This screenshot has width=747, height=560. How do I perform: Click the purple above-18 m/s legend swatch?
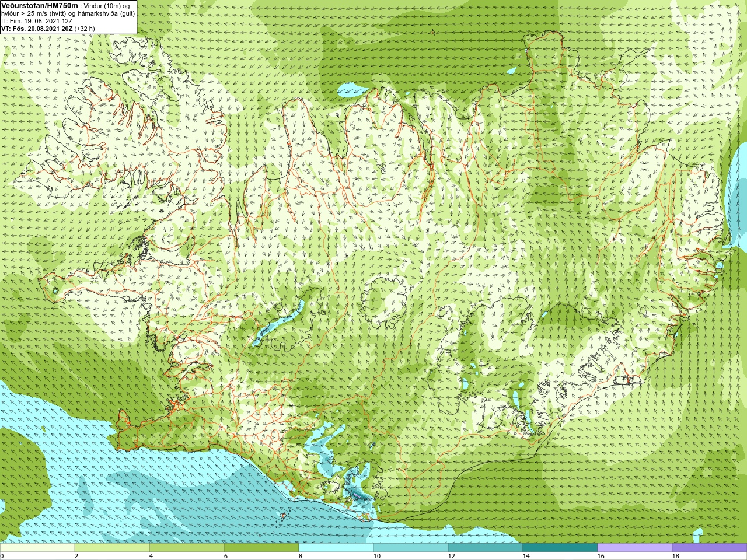coord(710,548)
